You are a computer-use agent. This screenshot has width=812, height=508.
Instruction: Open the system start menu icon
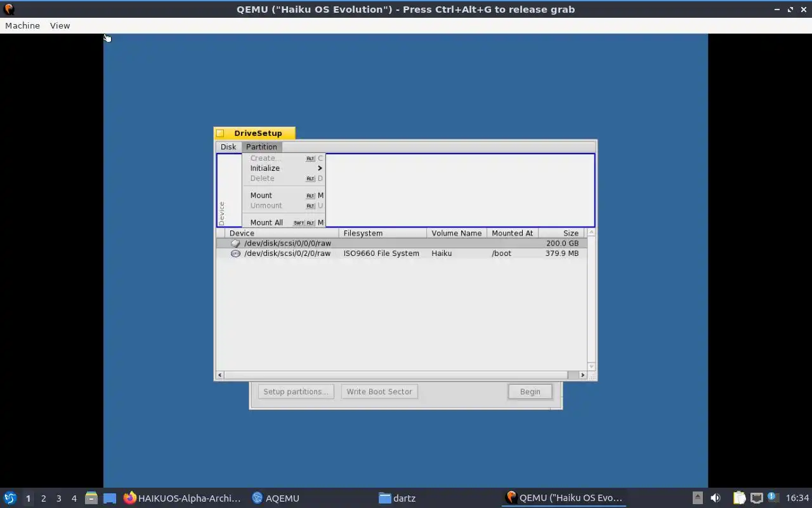coord(10,498)
